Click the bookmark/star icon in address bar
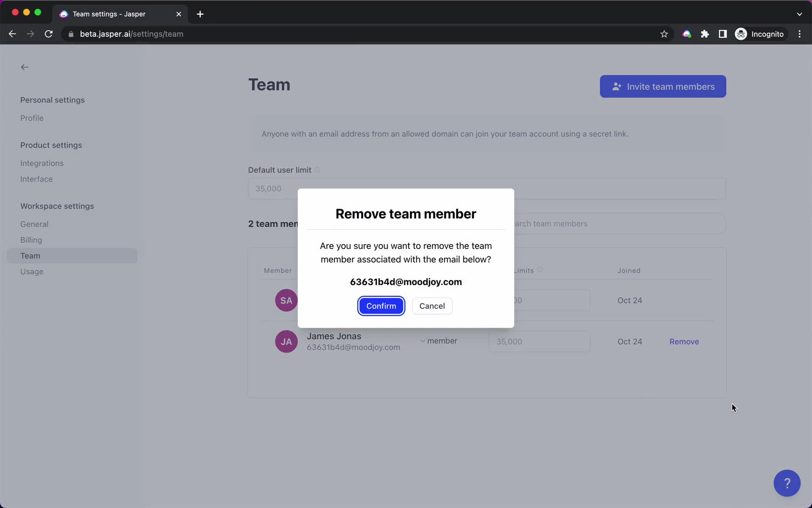This screenshot has width=812, height=508. coord(664,34)
